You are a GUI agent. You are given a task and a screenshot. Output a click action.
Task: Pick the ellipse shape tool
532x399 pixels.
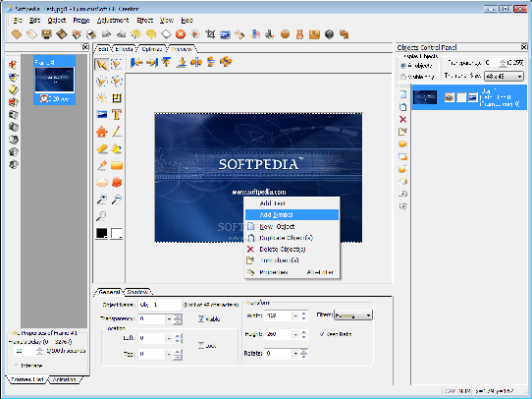click(102, 183)
